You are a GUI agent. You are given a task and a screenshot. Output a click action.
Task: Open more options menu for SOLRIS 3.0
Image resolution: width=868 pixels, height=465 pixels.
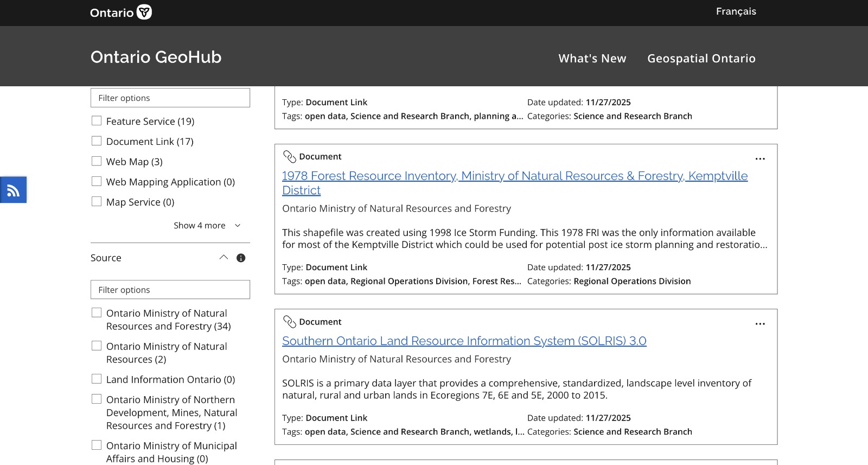click(x=760, y=324)
